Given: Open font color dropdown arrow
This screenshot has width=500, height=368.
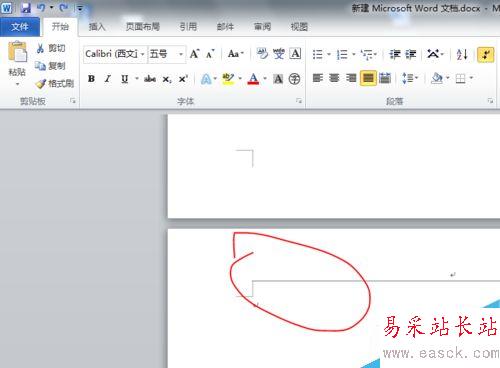Looking at the screenshot, I should pyautogui.click(x=265, y=79).
